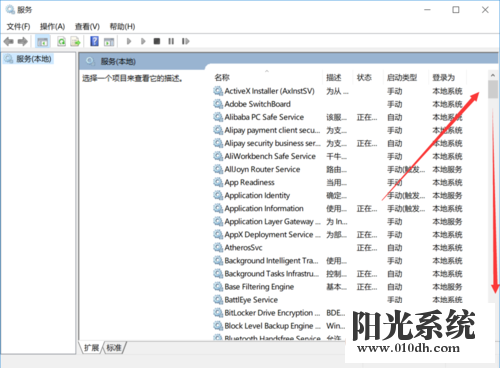Select ActiveX Installer (AxInstSV) service

click(x=269, y=91)
